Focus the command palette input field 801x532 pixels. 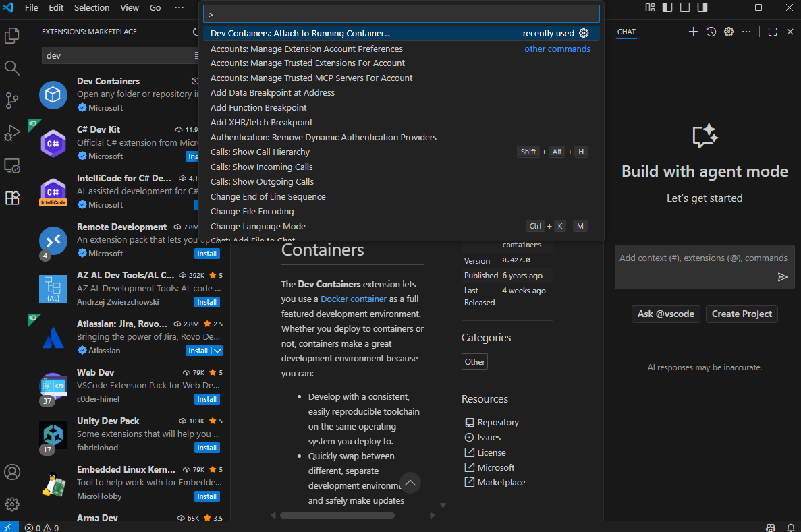[x=401, y=14]
